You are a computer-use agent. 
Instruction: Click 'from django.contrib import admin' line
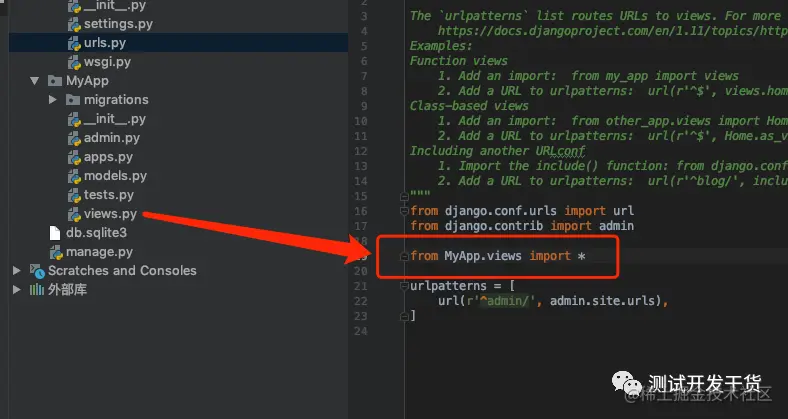[522, 226]
